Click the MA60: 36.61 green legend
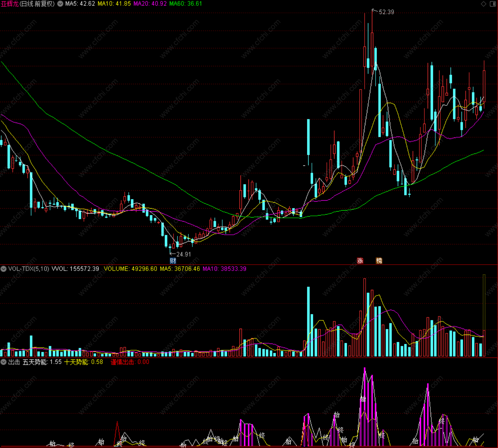498x448 pixels. 185,4
